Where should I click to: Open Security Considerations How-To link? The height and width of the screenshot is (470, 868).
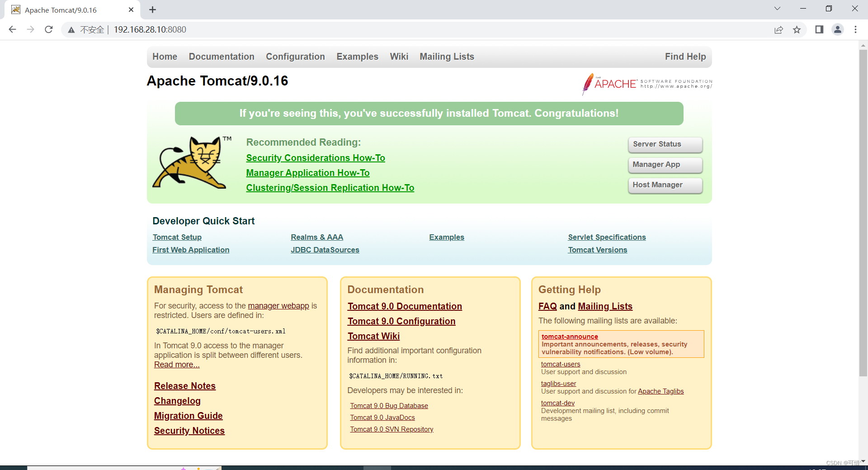point(316,158)
